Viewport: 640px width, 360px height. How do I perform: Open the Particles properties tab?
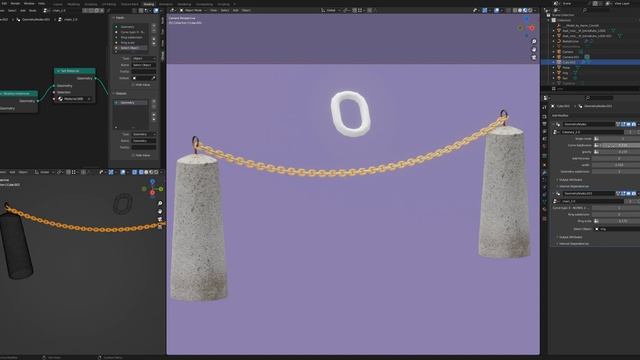544,180
